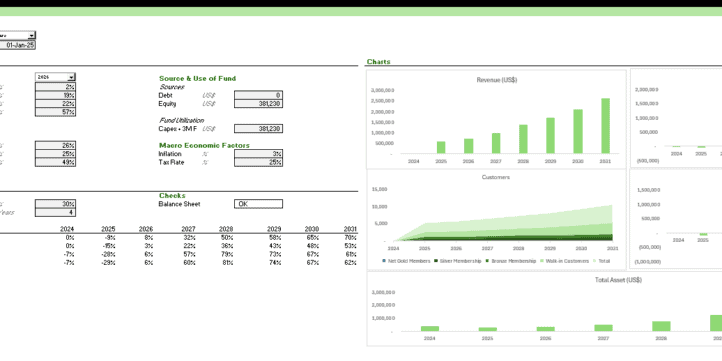Click the 58% cell in the table
Screen dimensions: 722x361
275,238
